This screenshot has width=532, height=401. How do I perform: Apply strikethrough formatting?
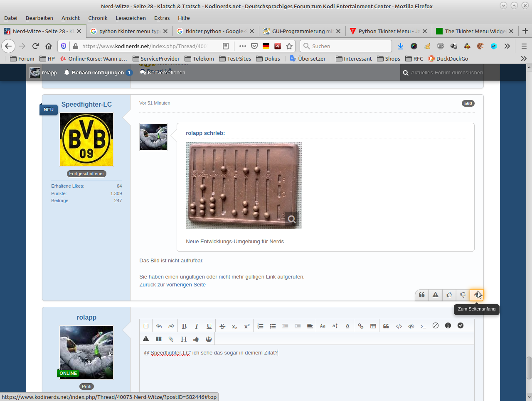click(x=222, y=326)
